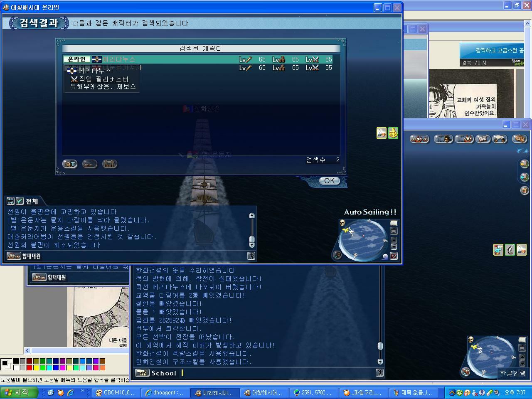Click OK in the search results dialog

[329, 181]
